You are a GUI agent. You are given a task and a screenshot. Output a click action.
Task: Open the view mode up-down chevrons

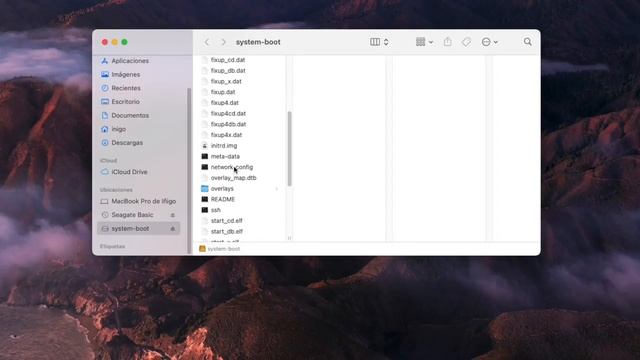pos(386,42)
